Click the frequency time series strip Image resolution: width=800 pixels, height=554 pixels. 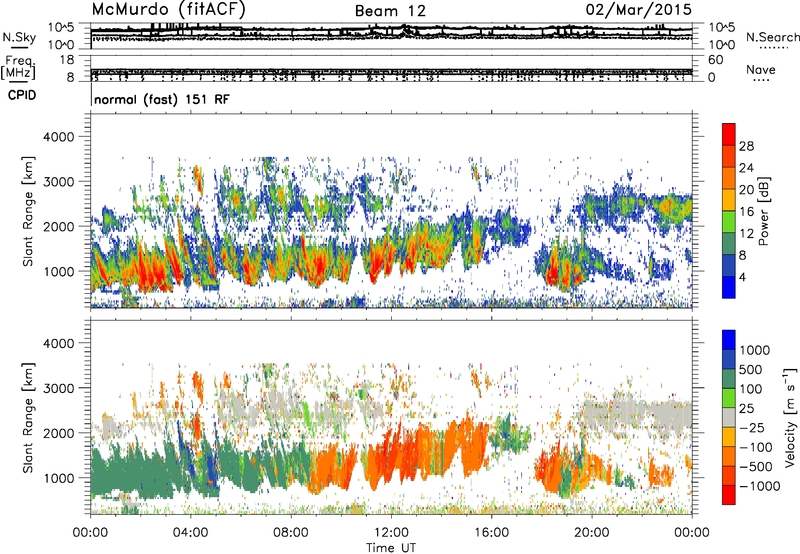[x=391, y=69]
